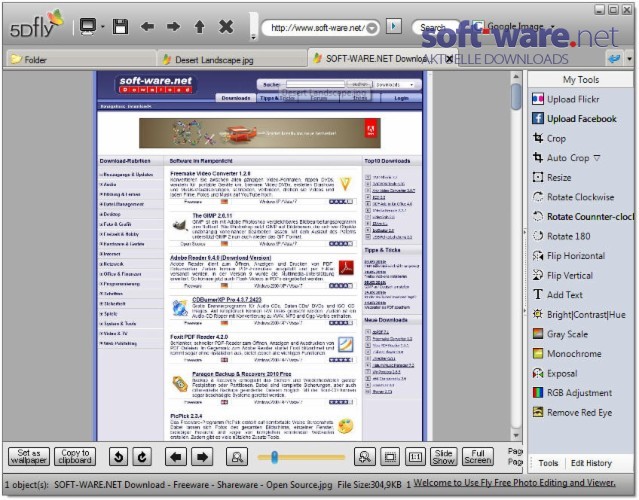Click scrollbar up arrow in image view
The height and width of the screenshot is (500, 639).
[516, 77]
